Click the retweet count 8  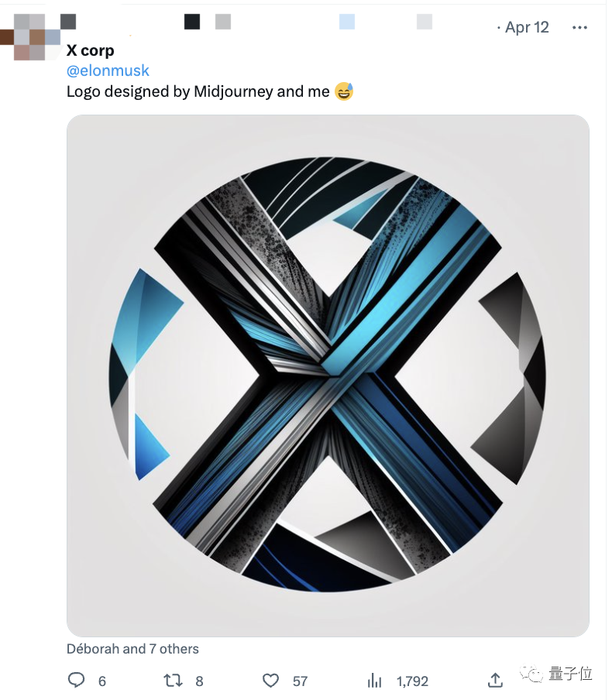pos(199,681)
